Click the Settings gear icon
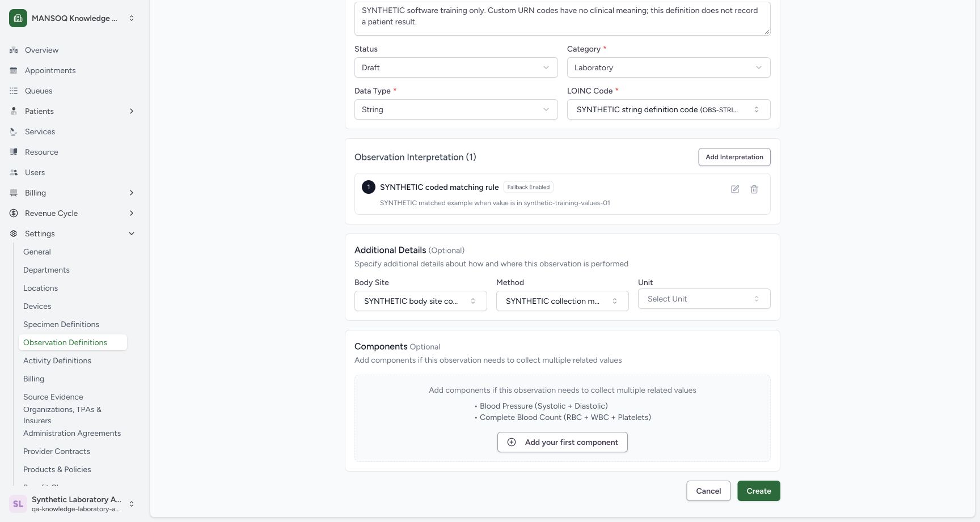 click(14, 234)
